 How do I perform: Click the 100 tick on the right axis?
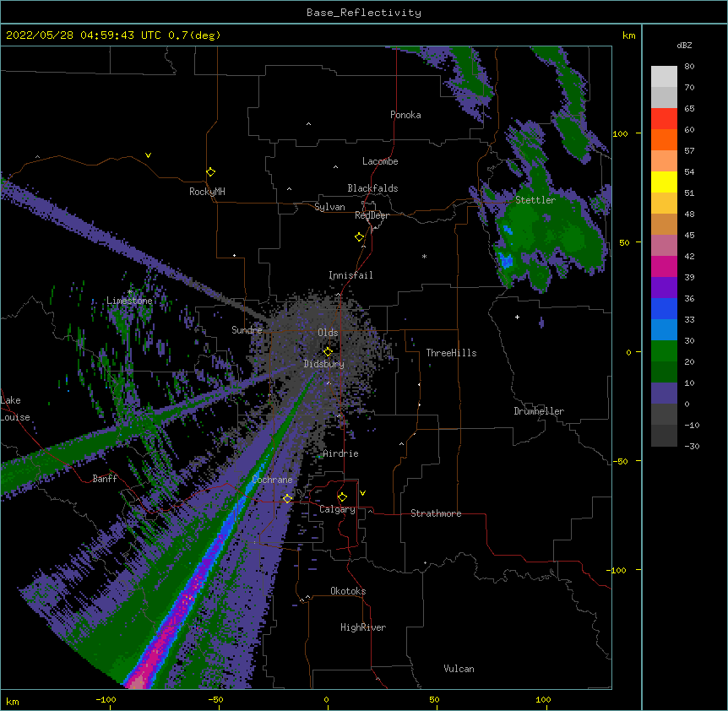[620, 133]
